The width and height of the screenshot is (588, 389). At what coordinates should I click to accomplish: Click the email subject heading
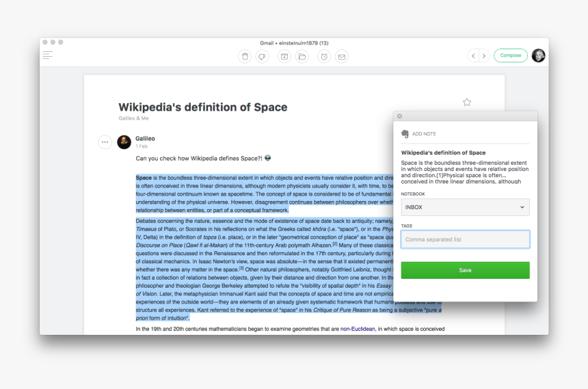[x=203, y=107]
